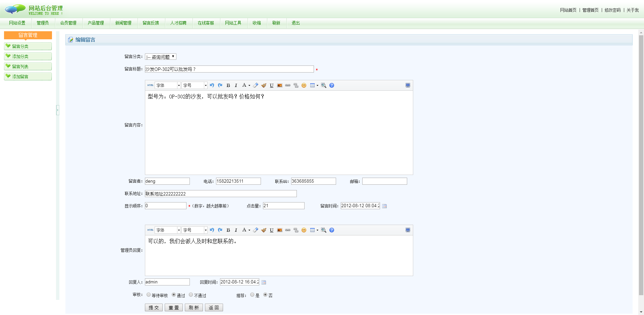Viewport: 644px width, 315px height.
Task: Apply underline in admin reply editor
Action: tap(272, 230)
